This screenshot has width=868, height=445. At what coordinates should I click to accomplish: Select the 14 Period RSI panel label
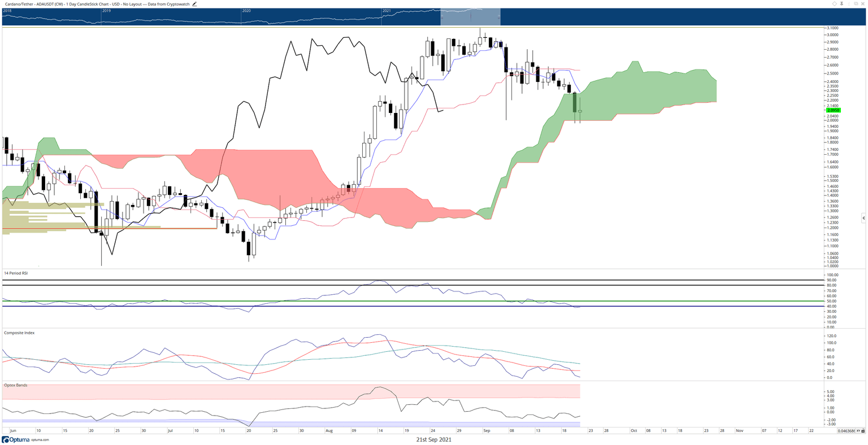click(x=16, y=273)
